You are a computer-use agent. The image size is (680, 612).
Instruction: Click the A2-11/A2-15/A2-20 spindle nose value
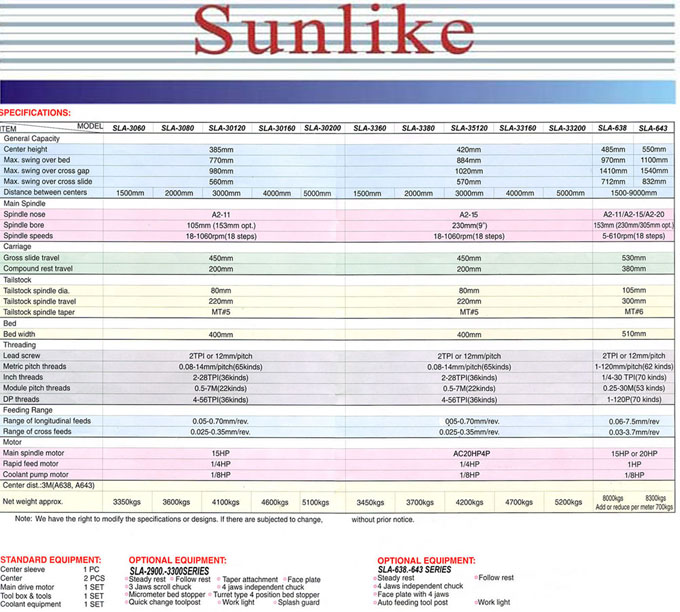(634, 214)
